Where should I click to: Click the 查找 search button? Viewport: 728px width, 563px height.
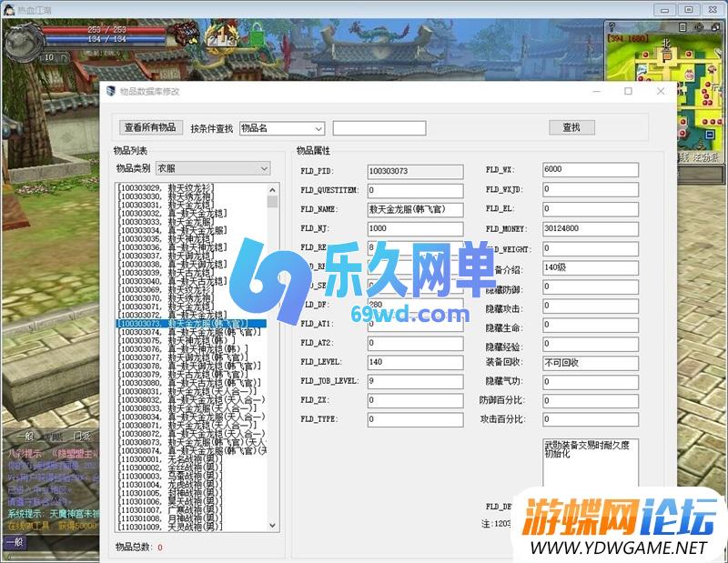571,127
